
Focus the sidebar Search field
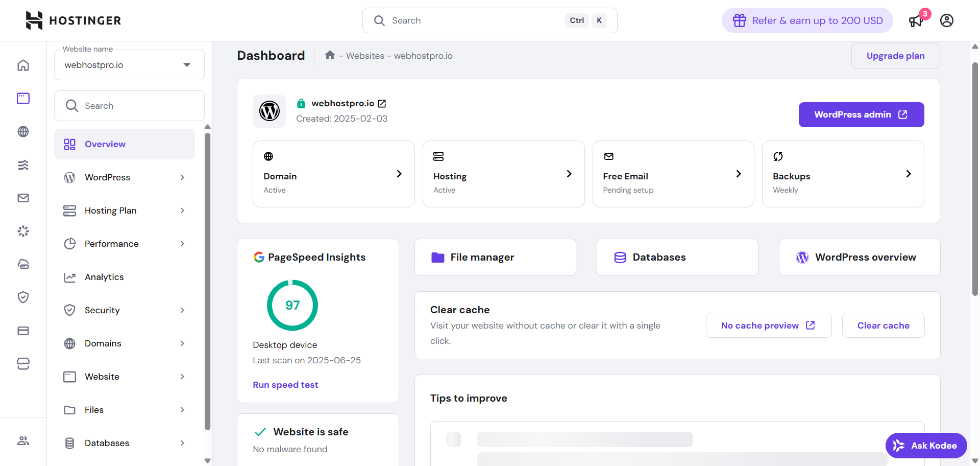[129, 106]
